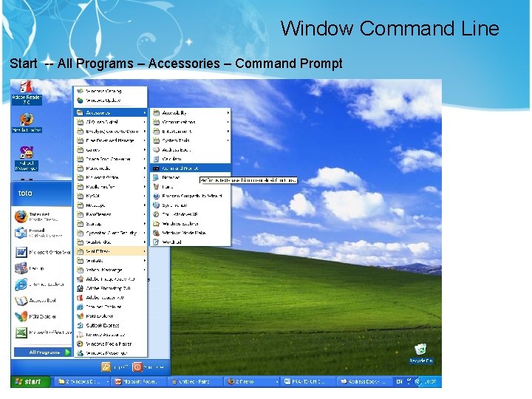
Task: Click the Windows Explorer icon in Accessories
Action: pyautogui.click(x=156, y=224)
